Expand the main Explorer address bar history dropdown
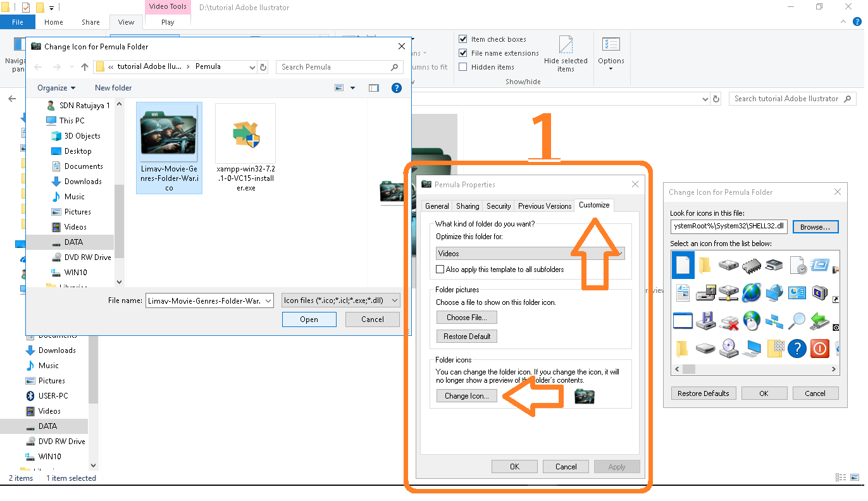Screen dimensions: 868x501 [705, 99]
